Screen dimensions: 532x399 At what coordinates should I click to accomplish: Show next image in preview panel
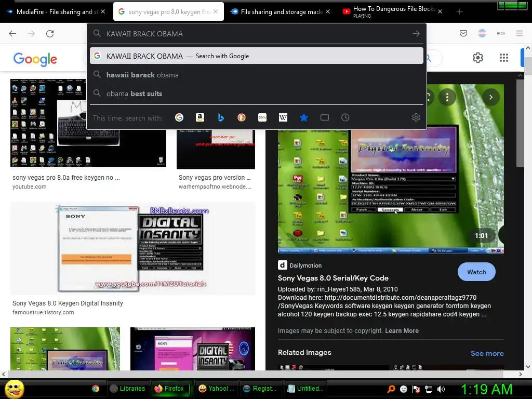(490, 97)
